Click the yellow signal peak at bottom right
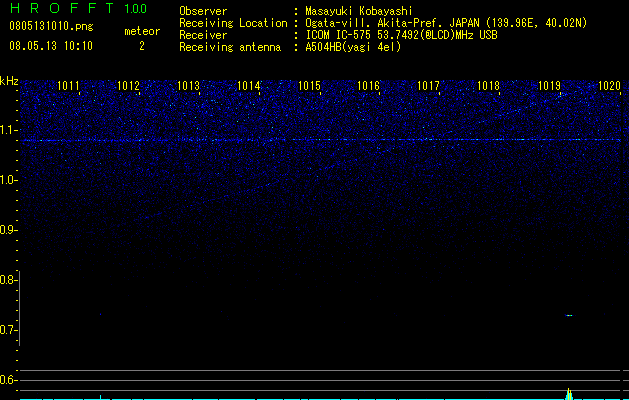The height and width of the screenshot is (400, 629). pyautogui.click(x=569, y=394)
